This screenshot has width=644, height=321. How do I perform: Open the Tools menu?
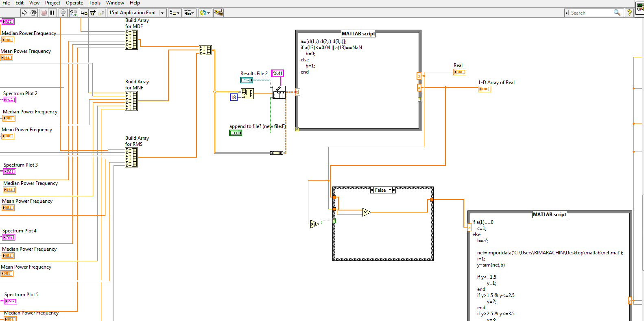[x=94, y=3]
